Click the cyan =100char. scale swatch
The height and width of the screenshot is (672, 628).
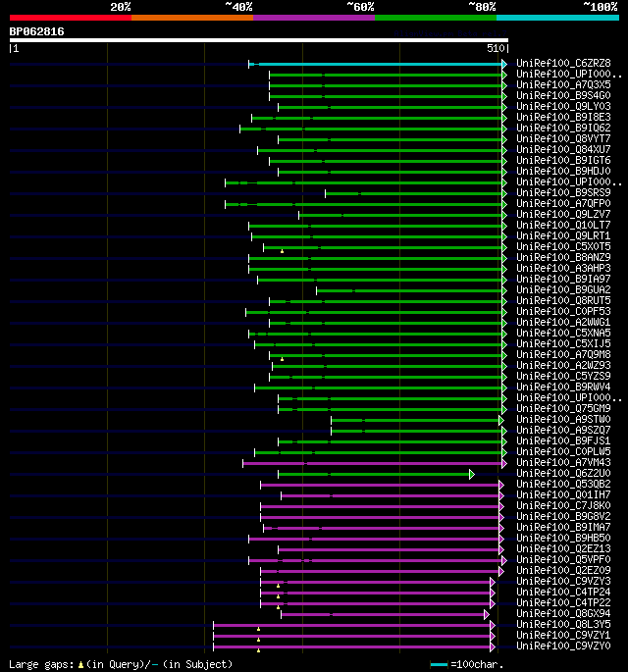[439, 665]
